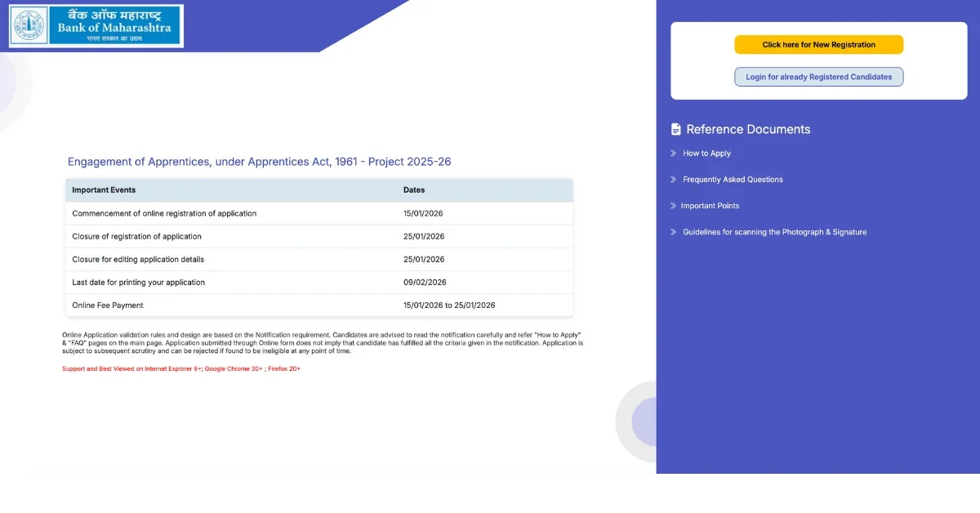Viewport: 980px width, 513px height.
Task: Click the Online Fee Payment date range
Action: (x=449, y=306)
